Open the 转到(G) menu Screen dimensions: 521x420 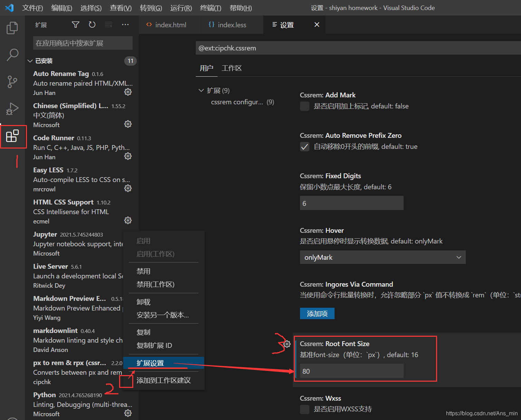coord(151,8)
